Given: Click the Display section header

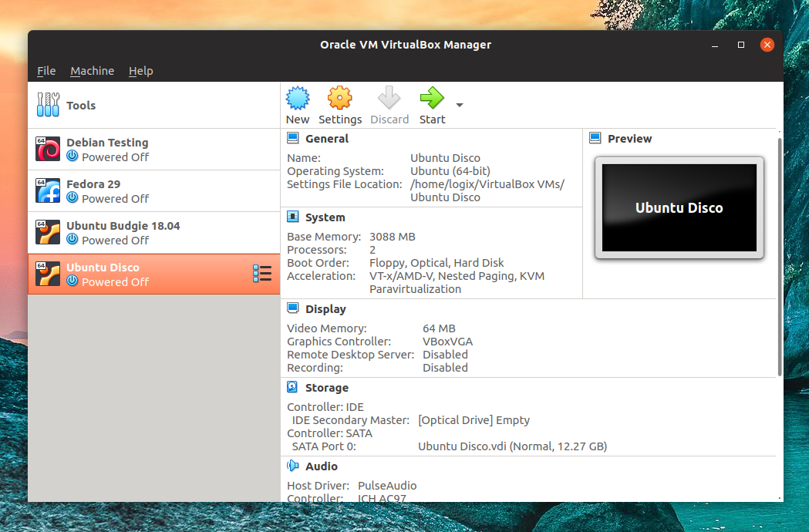Looking at the screenshot, I should [325, 309].
